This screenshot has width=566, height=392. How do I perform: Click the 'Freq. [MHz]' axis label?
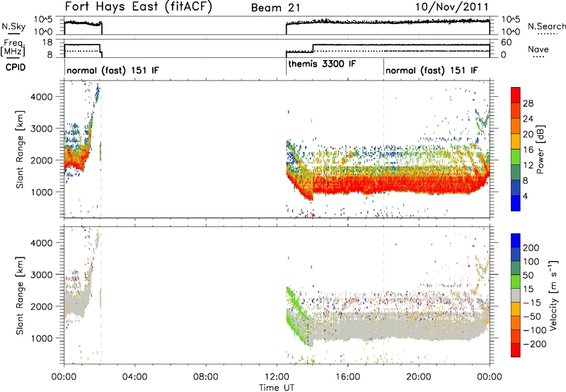[13, 48]
